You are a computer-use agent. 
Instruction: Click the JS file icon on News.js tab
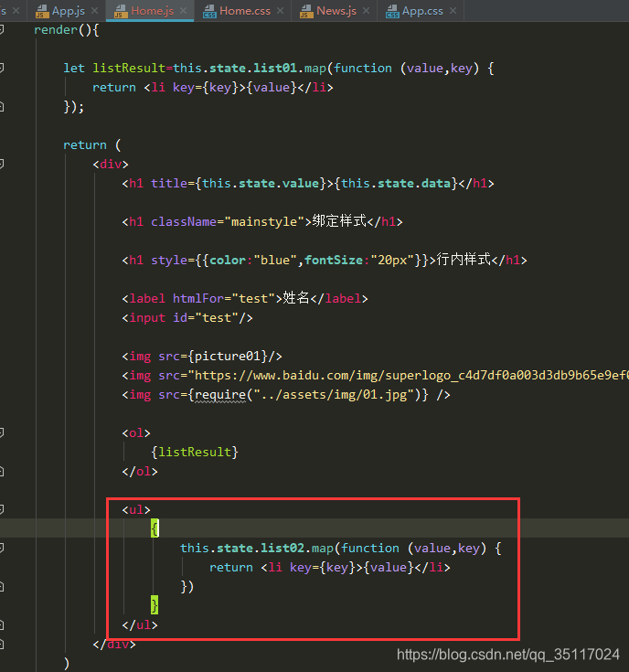(x=306, y=12)
